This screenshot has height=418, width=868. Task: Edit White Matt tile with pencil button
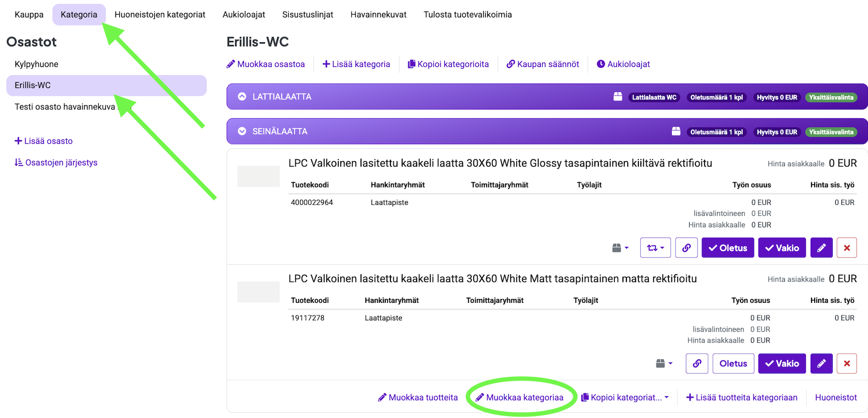[x=821, y=363]
